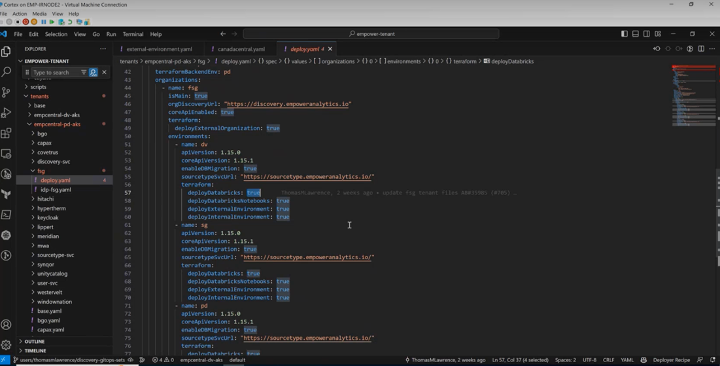
Task: Click the empower-tenant command center search
Action: pos(371,34)
